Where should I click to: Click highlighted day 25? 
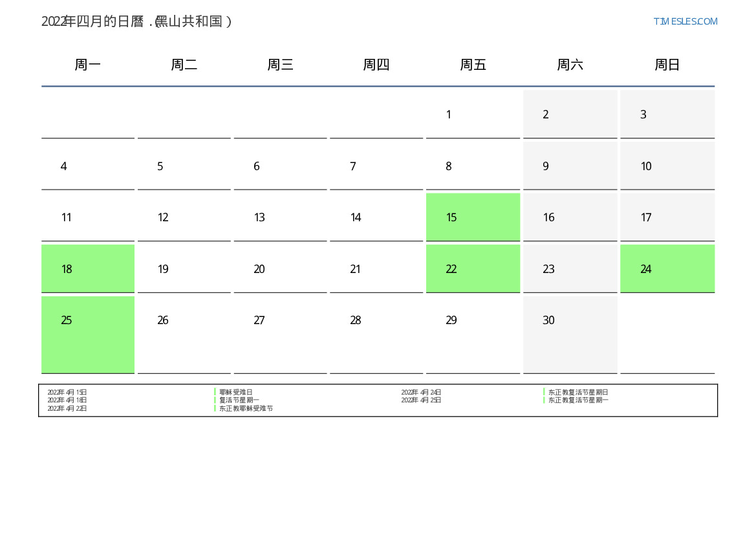pos(88,334)
